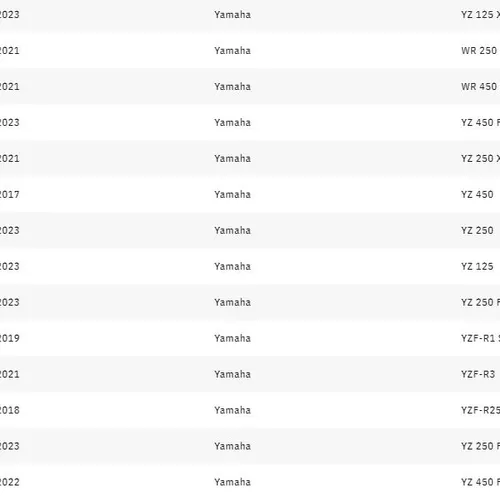This screenshot has height=500, width=500.
Task: Select the YZF-R1 model entry
Action: (480, 338)
